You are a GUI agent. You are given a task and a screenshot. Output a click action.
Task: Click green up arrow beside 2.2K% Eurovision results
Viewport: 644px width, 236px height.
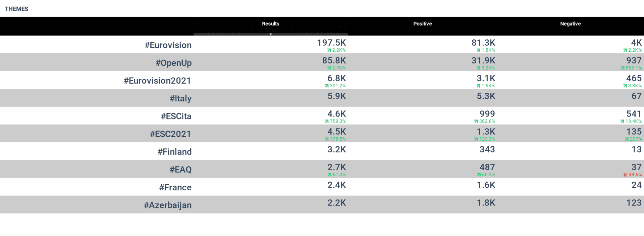click(329, 50)
